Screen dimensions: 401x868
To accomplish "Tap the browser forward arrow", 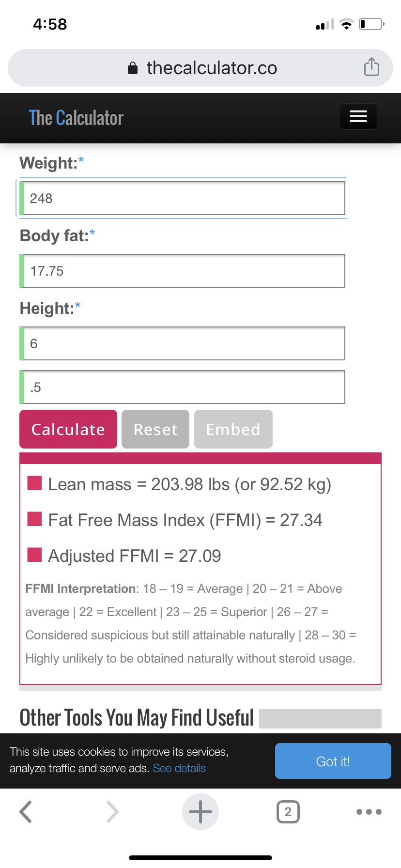I will [x=112, y=812].
